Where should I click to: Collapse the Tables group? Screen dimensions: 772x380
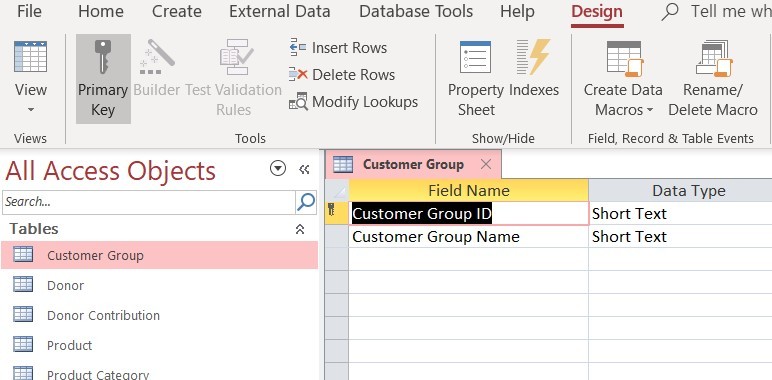click(x=299, y=229)
